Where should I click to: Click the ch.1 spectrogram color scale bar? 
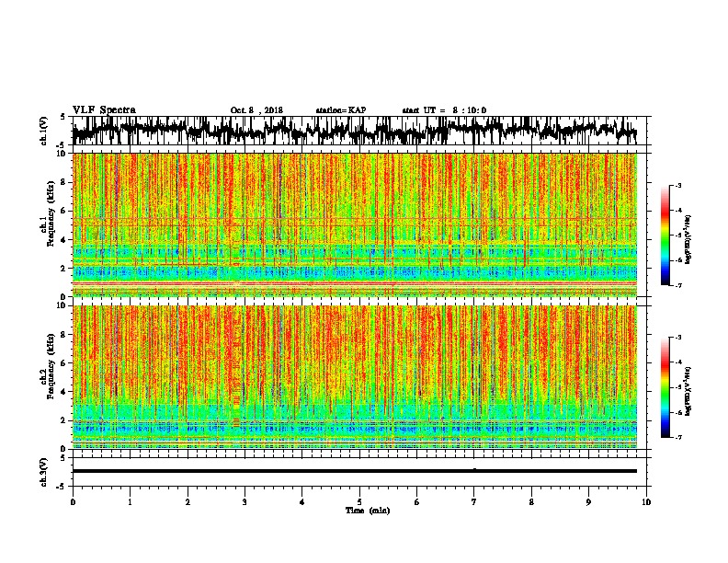point(665,236)
